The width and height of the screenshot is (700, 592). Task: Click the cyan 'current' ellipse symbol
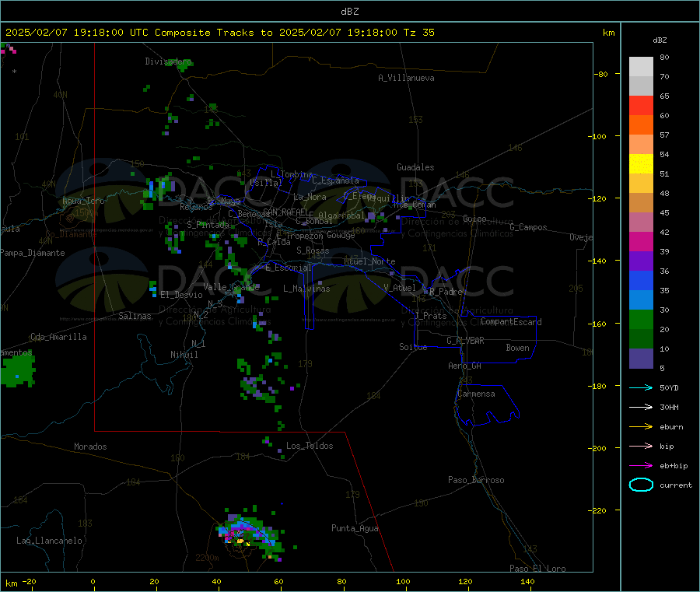coord(641,485)
